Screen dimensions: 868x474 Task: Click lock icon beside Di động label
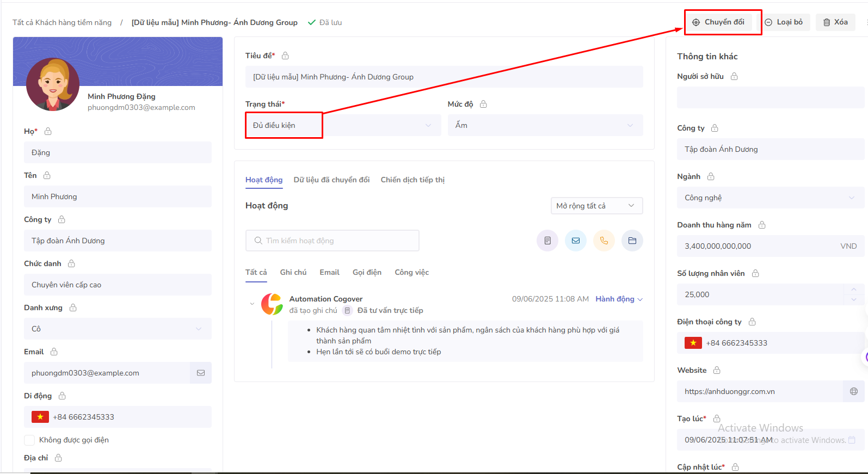(x=62, y=396)
